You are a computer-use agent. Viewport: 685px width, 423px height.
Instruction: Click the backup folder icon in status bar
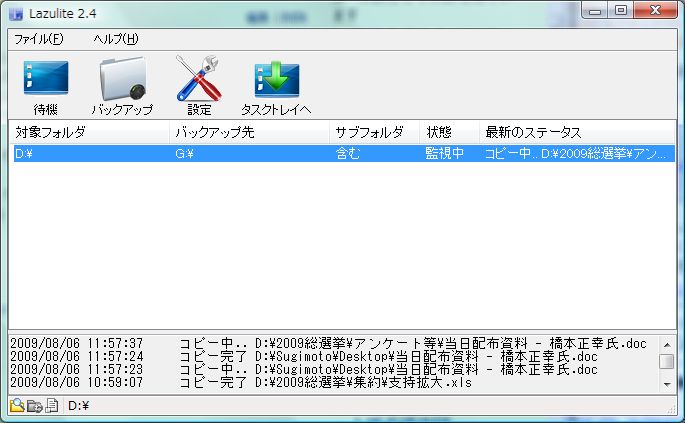[x=35, y=406]
